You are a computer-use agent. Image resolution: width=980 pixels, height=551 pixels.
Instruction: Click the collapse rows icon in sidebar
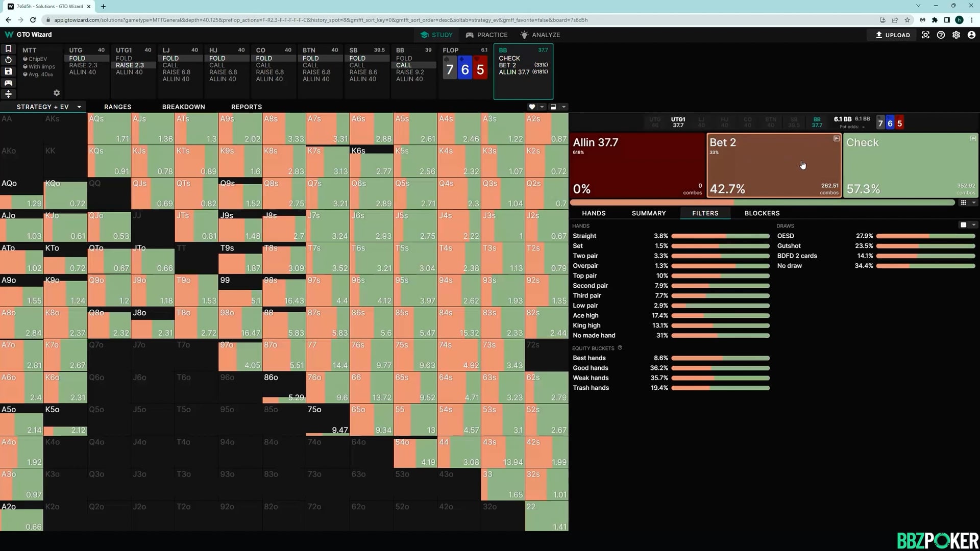coord(8,94)
